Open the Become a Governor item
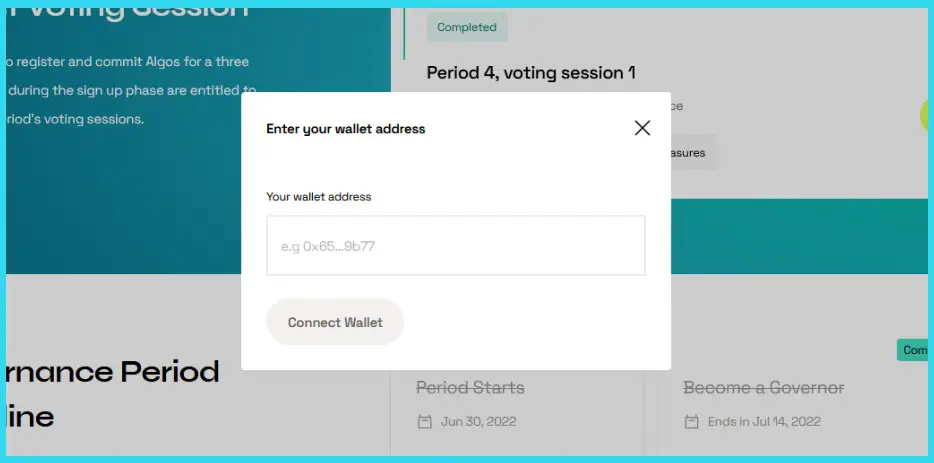The height and width of the screenshot is (463, 934). (x=763, y=387)
